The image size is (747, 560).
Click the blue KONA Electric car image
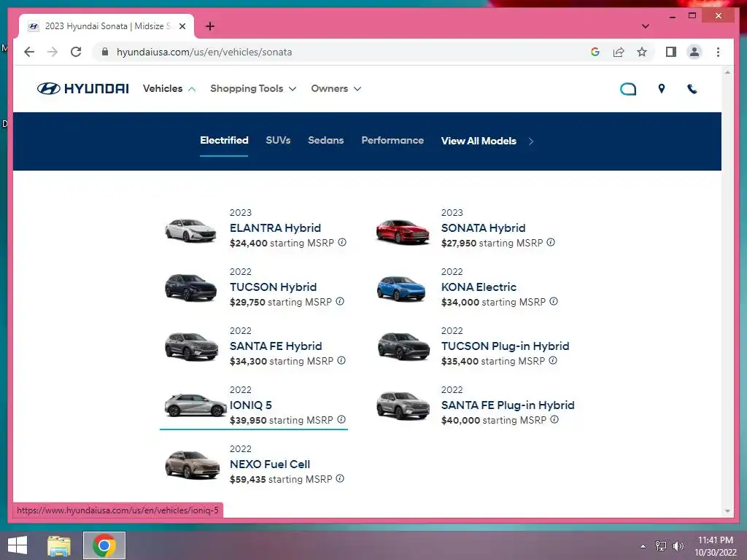(x=401, y=289)
